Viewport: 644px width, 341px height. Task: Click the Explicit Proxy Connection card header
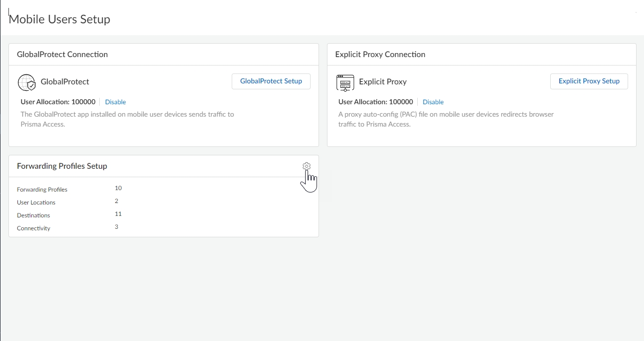380,55
